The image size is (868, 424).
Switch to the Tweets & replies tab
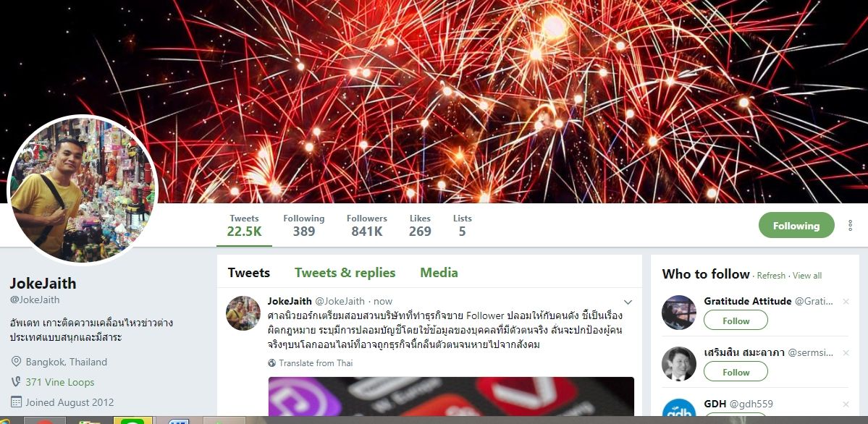(x=345, y=272)
